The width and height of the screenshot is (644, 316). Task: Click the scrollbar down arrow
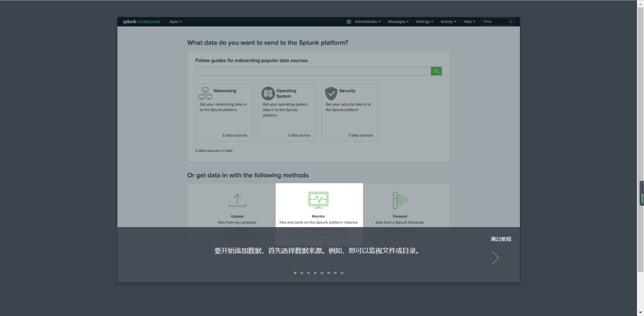pos(640,313)
